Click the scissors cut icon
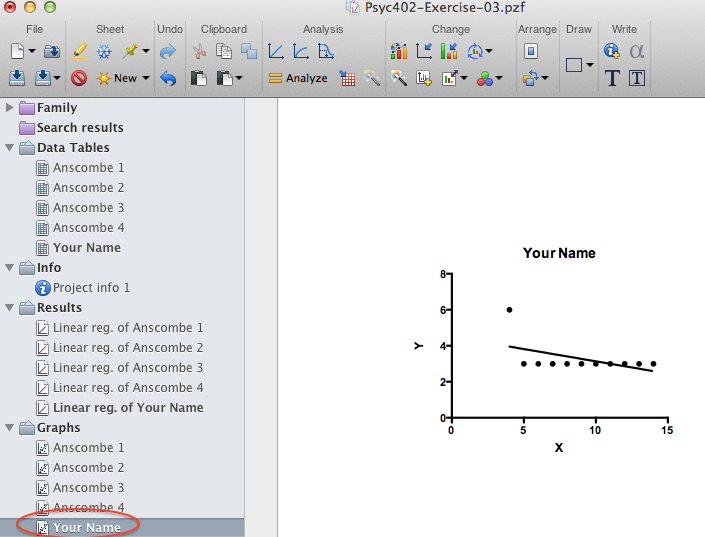The width and height of the screenshot is (705, 537). pos(200,51)
